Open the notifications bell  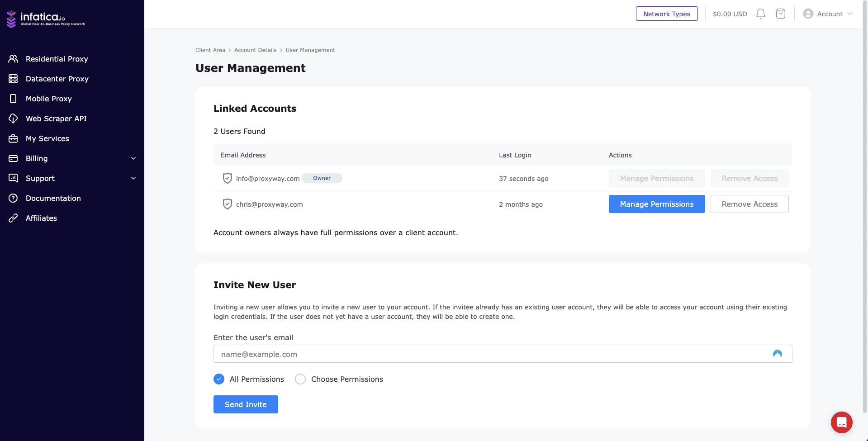tap(761, 14)
